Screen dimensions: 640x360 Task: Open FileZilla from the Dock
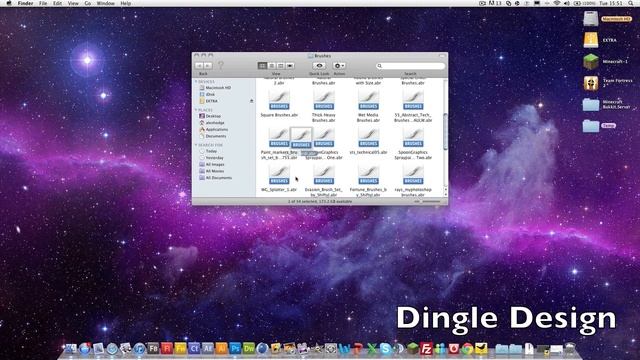coord(426,349)
